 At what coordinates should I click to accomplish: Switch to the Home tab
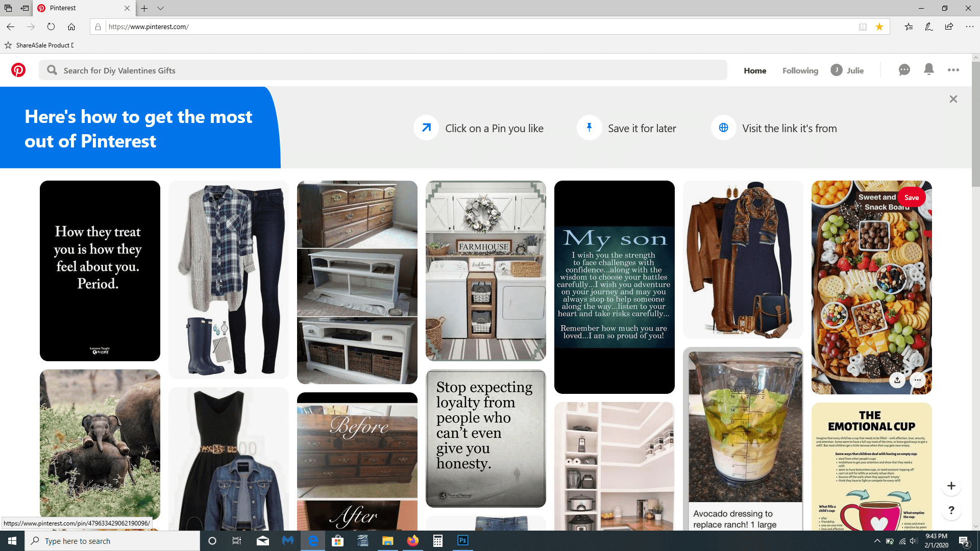point(755,70)
